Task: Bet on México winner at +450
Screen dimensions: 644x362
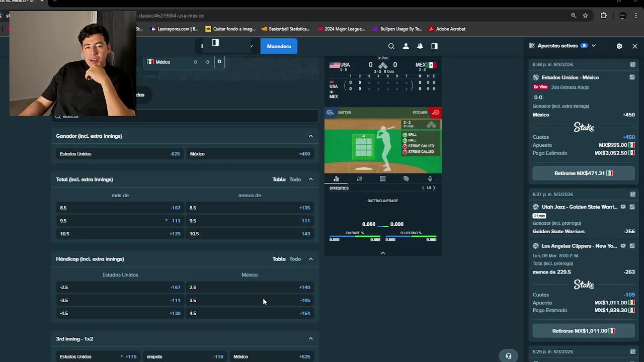Action: click(250, 154)
